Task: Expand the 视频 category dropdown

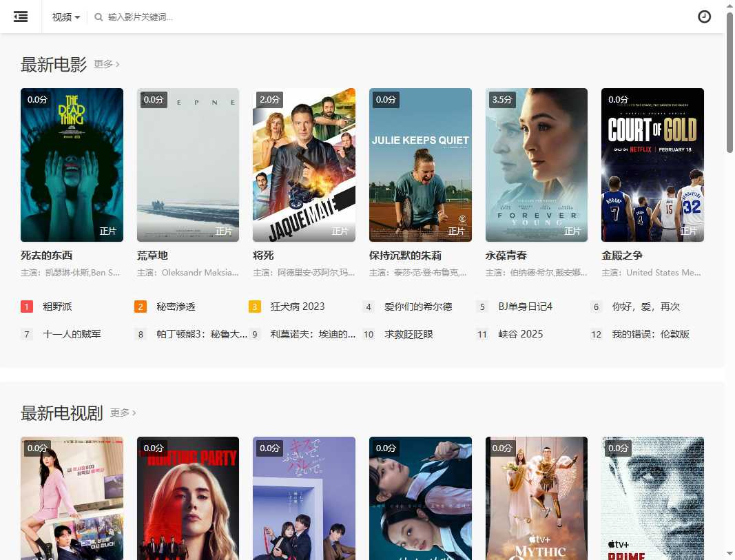Action: point(66,17)
